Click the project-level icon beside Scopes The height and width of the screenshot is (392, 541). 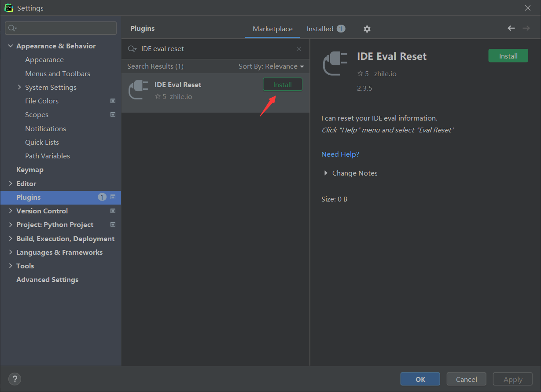pos(113,115)
